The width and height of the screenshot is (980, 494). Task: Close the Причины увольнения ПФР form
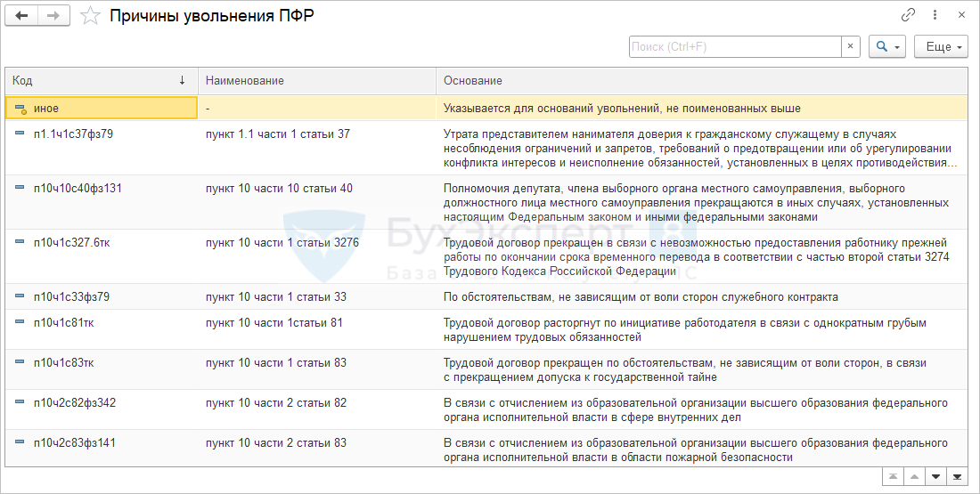[x=961, y=15]
